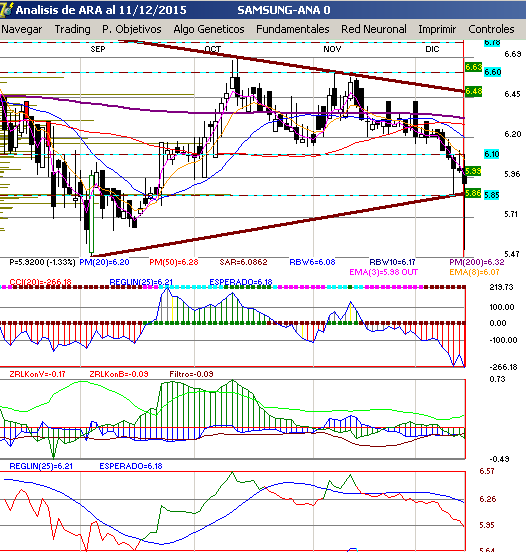This screenshot has height=552, width=526.
Task: Click the EMA(8)=6.07 label
Action: pyautogui.click(x=474, y=272)
